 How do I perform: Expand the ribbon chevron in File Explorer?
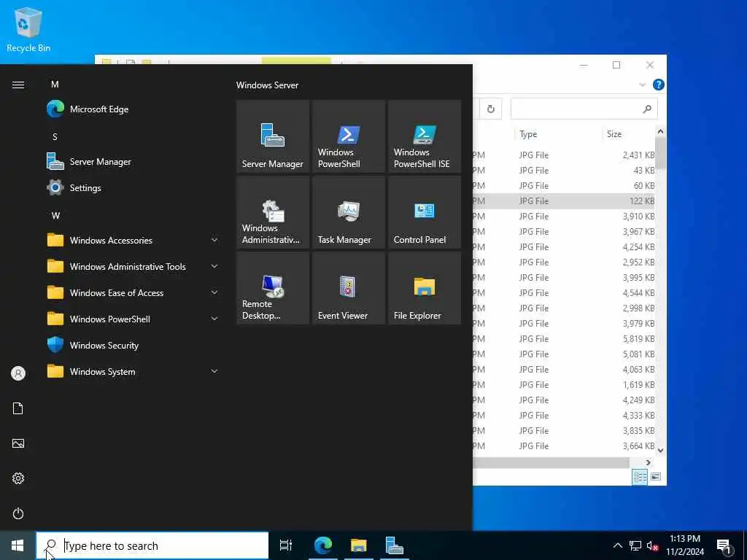coord(642,85)
